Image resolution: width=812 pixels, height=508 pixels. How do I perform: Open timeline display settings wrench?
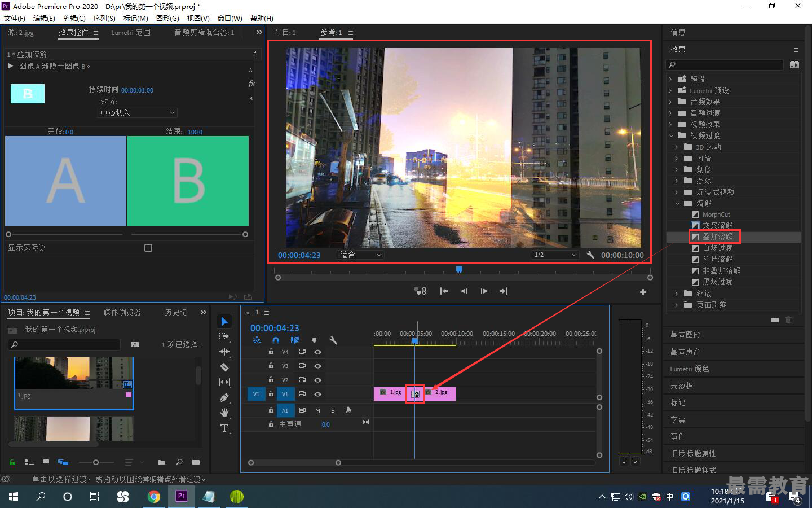(333, 340)
